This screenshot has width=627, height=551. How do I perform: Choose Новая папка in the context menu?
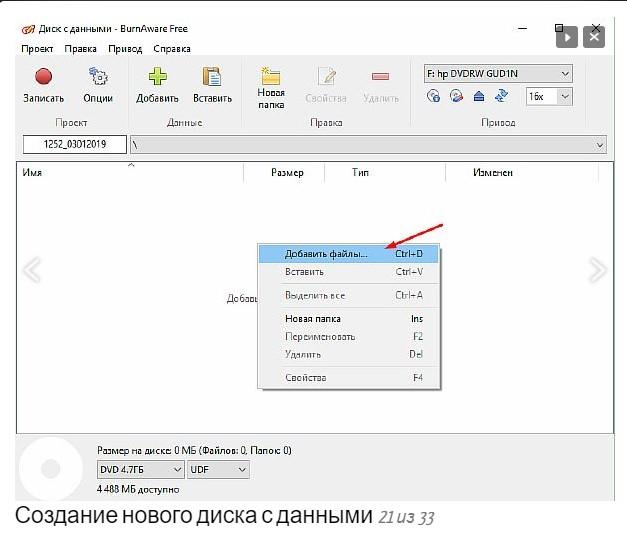[x=349, y=319]
